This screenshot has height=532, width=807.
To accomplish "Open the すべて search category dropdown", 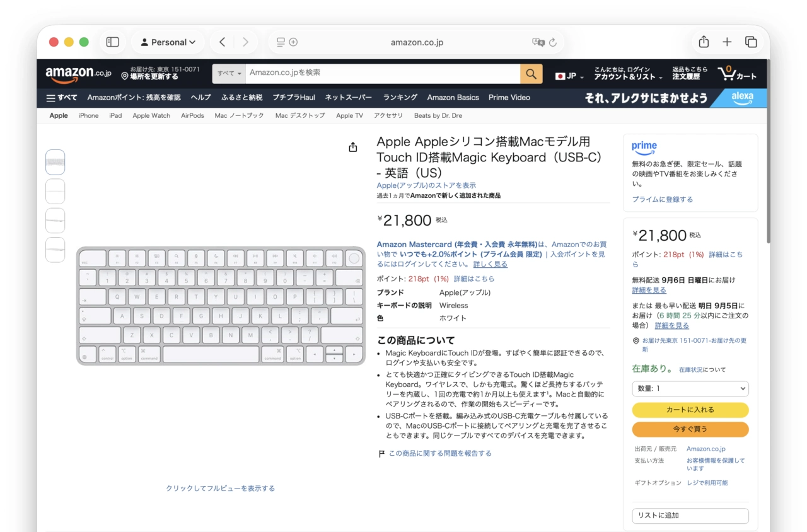I will pyautogui.click(x=229, y=74).
